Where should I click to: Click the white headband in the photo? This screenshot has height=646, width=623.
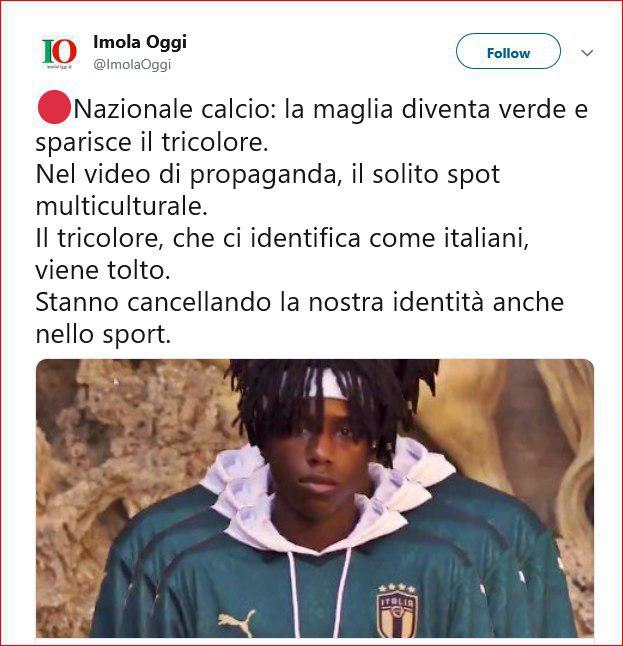click(328, 384)
